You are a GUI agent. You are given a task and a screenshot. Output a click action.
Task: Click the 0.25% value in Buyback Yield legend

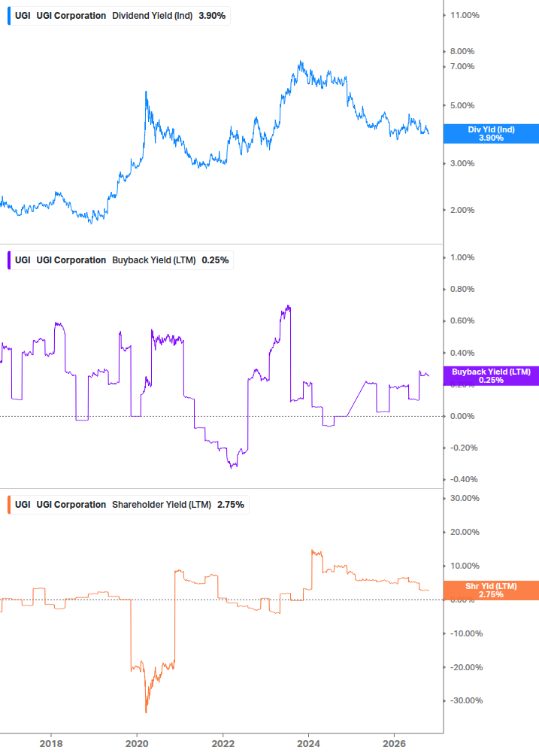tap(215, 260)
